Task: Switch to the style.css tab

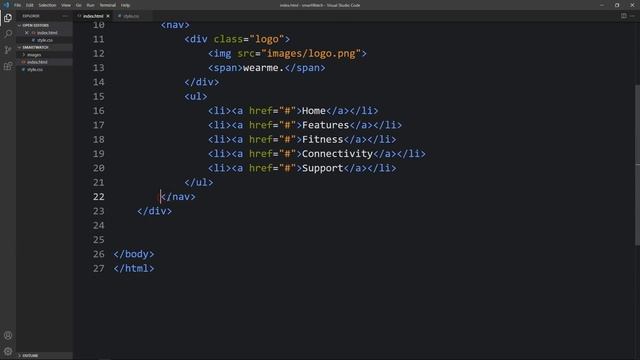Action: click(131, 16)
